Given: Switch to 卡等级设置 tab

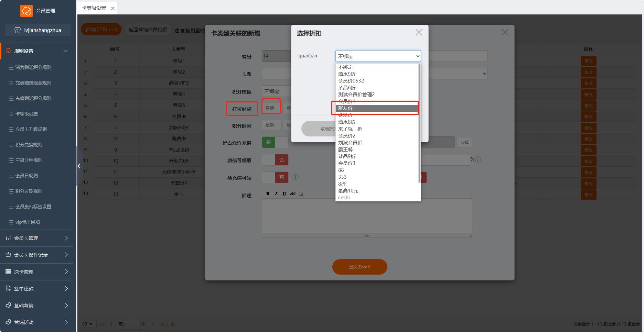Looking at the screenshot, I should 94,8.
